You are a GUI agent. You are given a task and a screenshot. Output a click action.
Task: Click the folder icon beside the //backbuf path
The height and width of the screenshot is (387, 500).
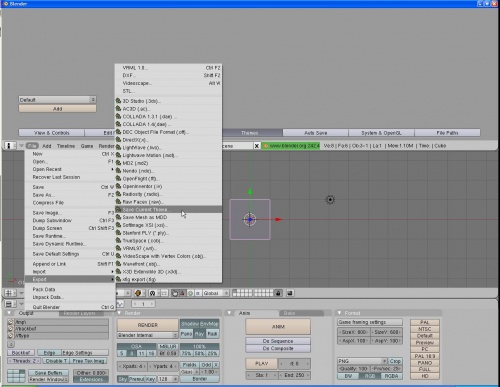coord(10,329)
